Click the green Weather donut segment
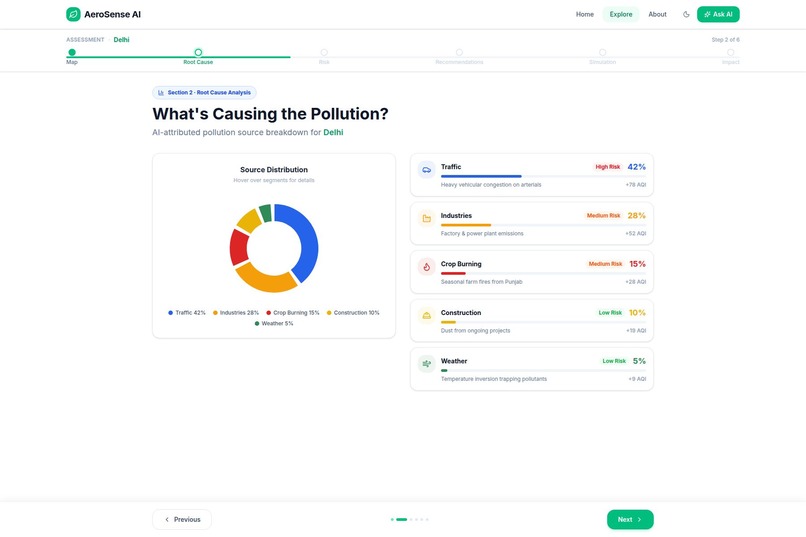Viewport: 806px width, 537px height. point(265,213)
